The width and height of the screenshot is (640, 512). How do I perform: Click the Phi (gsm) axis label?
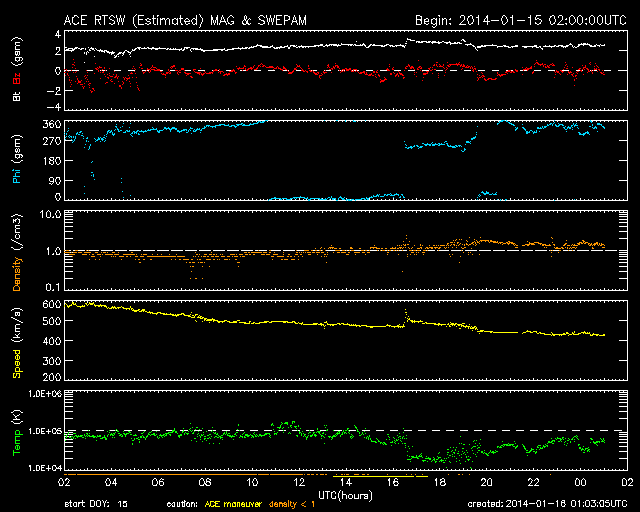pos(16,162)
